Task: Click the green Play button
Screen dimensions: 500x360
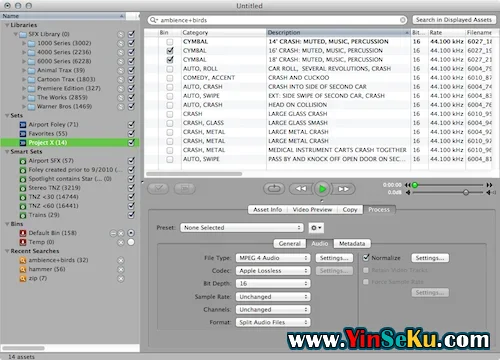Action: 322,189
